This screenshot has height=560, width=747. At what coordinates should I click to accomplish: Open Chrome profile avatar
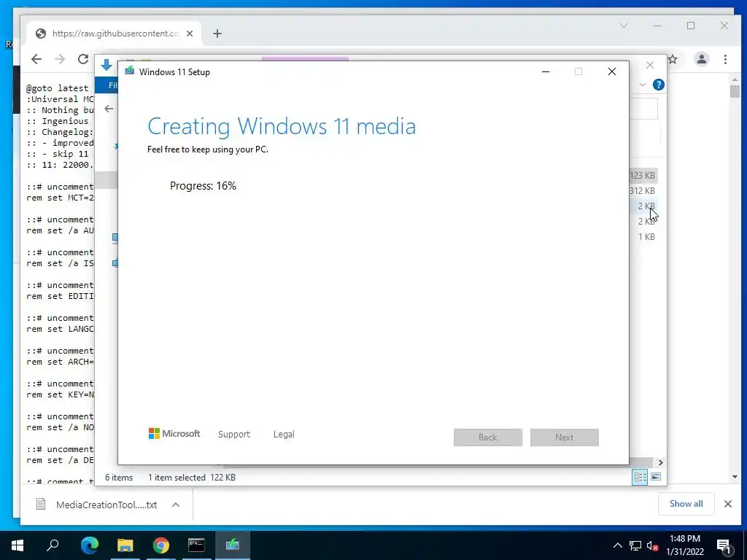702,59
